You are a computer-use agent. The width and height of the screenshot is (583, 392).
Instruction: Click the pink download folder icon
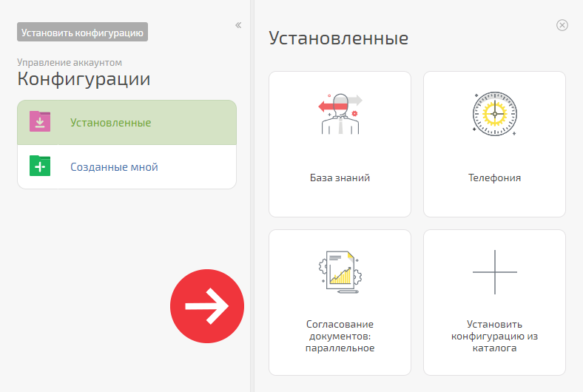point(40,121)
